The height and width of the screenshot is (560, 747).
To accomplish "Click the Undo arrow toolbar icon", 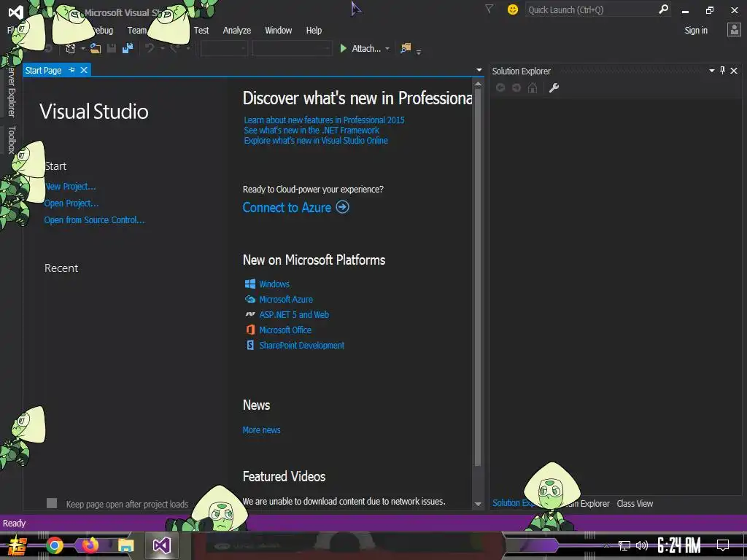I will 150,49.
